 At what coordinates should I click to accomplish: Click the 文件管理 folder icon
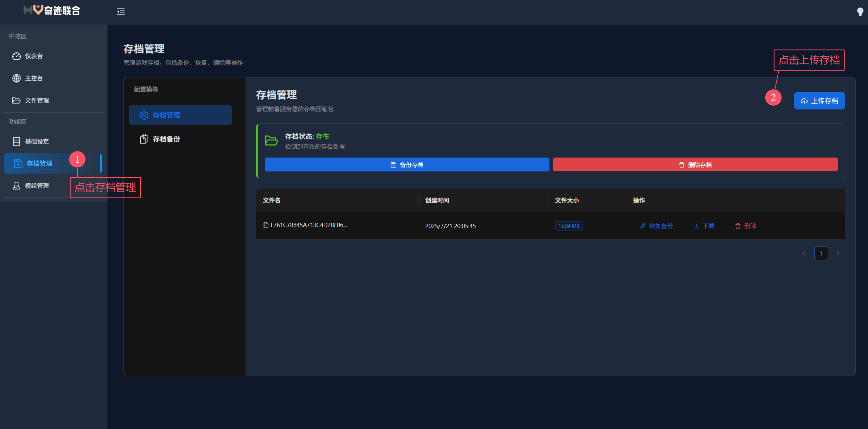[16, 101]
